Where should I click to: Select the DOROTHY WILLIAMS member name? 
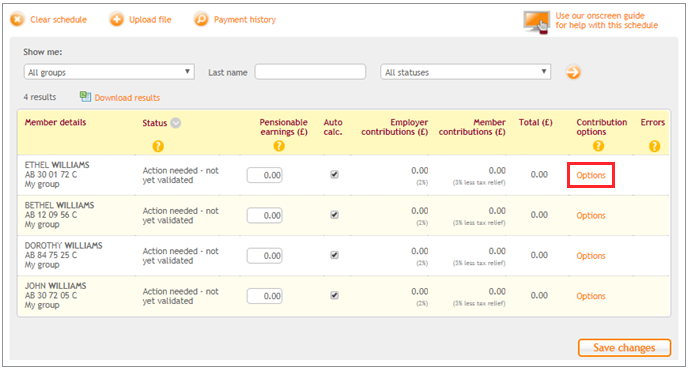(x=63, y=246)
